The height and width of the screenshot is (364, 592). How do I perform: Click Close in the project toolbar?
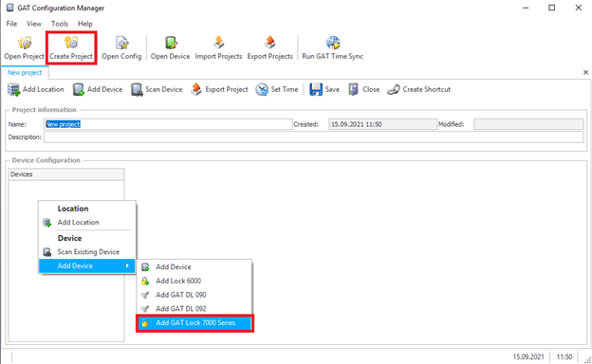pyautogui.click(x=364, y=89)
